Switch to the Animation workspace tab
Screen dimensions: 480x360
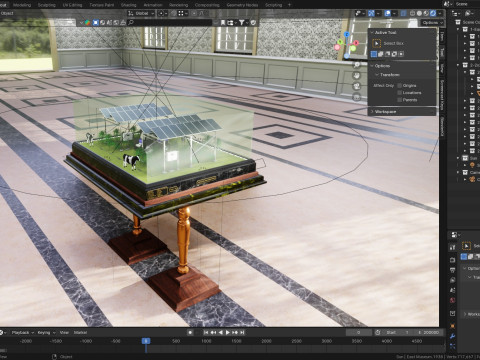pyautogui.click(x=153, y=5)
